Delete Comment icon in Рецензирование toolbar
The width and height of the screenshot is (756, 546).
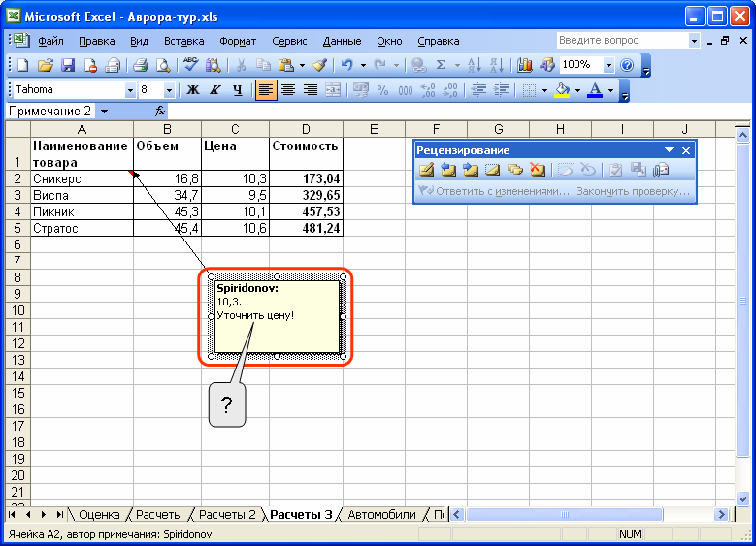coord(537,170)
